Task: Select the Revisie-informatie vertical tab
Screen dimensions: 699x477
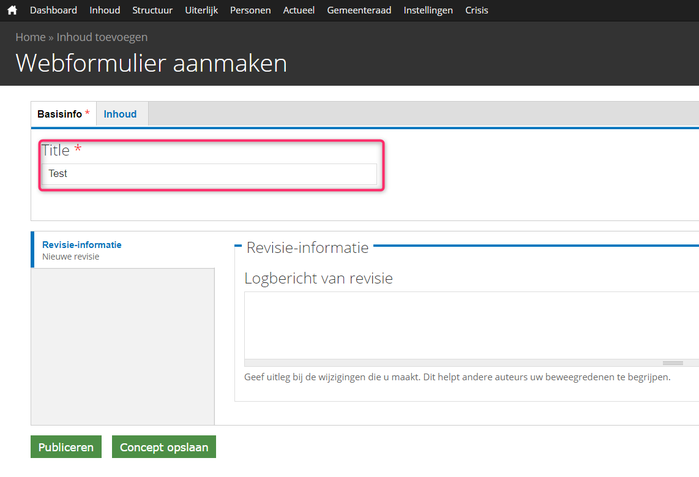Action: pos(82,244)
